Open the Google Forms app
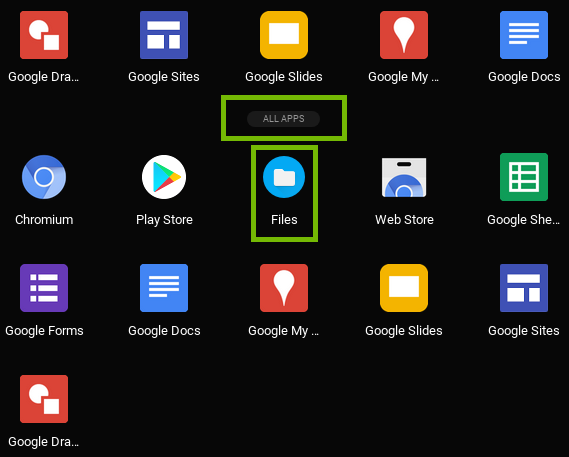The width and height of the screenshot is (569, 457). point(44,288)
